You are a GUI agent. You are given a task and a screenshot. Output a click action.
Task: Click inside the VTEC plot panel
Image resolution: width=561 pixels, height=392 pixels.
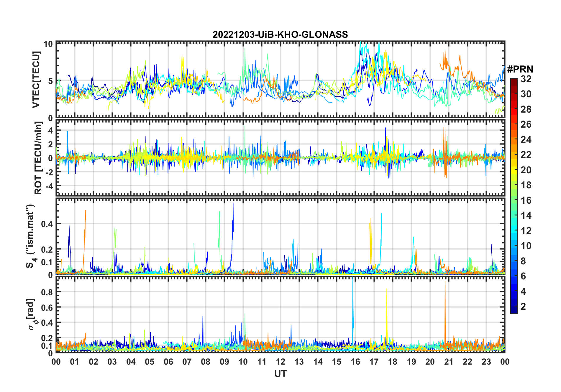pos(280,80)
